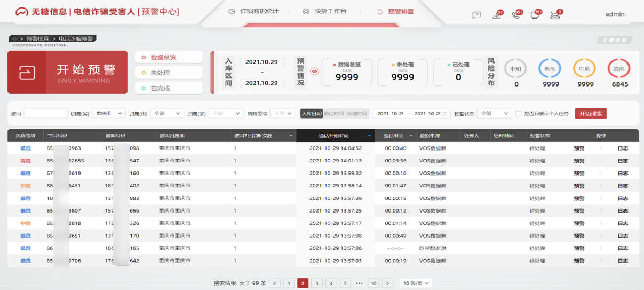Go to page 3 in pagination

click(x=316, y=283)
